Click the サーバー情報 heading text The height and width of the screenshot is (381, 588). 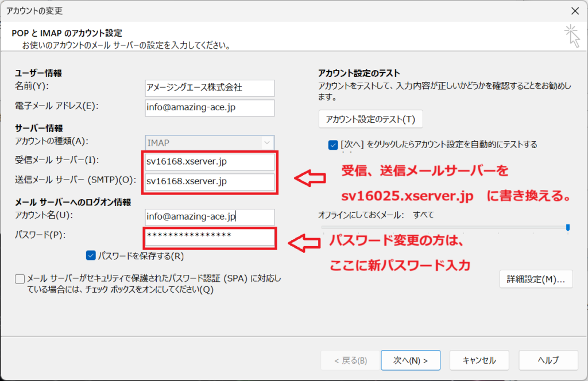pos(38,128)
